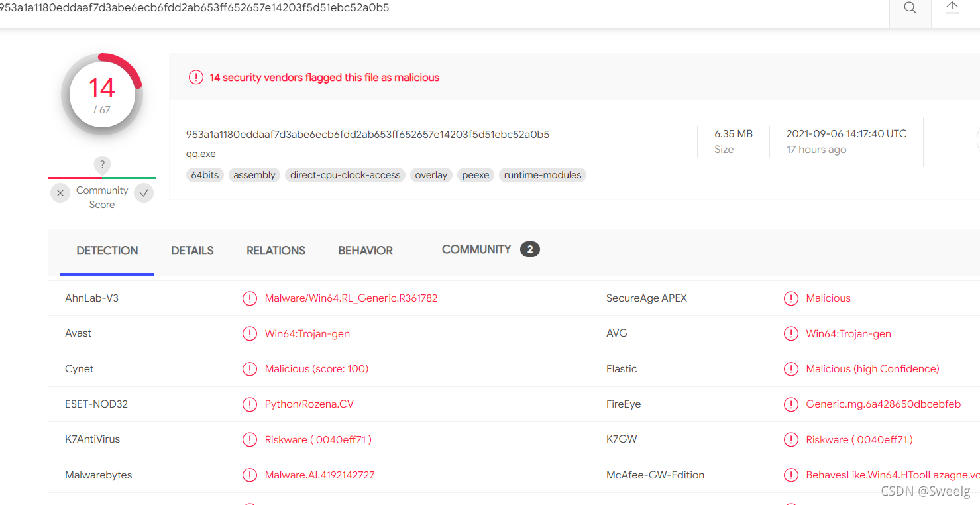Click the direct-cpu-clock-access tag
This screenshot has width=980, height=505.
coord(345,175)
